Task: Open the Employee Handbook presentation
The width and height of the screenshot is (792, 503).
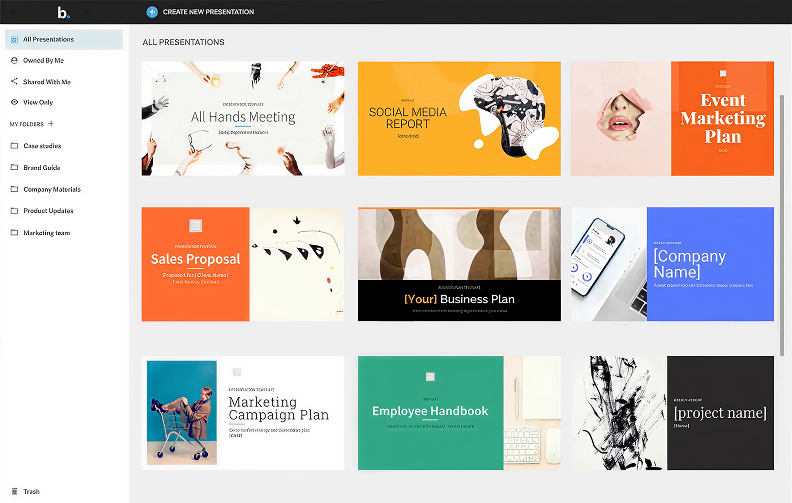Action: (459, 413)
